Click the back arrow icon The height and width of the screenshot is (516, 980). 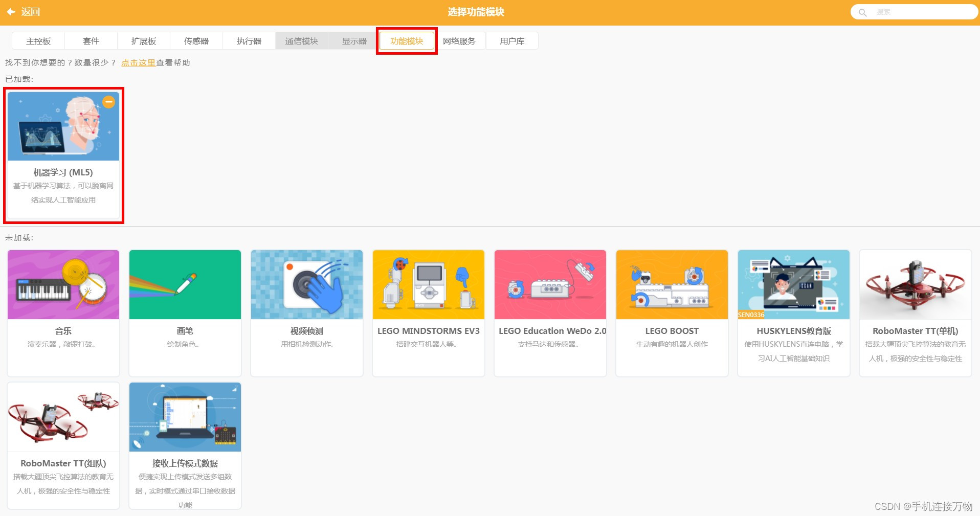(11, 12)
